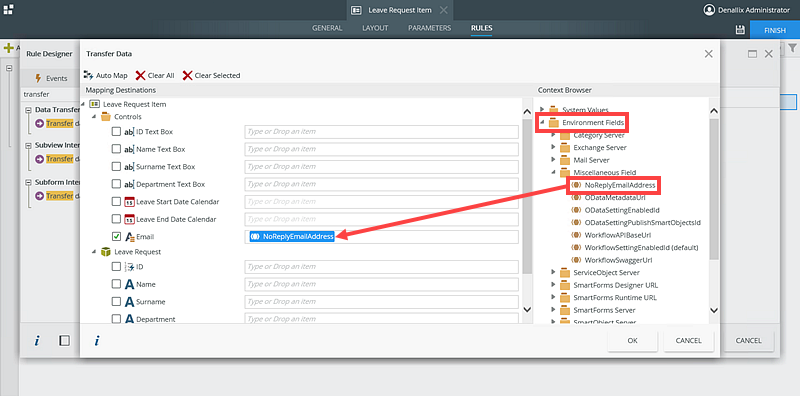Collapse the Leave Request SmartObject node
The image size is (800, 396).
click(94, 252)
